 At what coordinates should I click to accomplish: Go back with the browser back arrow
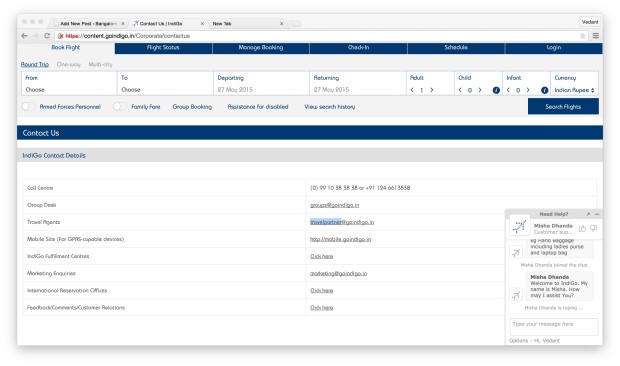[x=24, y=36]
